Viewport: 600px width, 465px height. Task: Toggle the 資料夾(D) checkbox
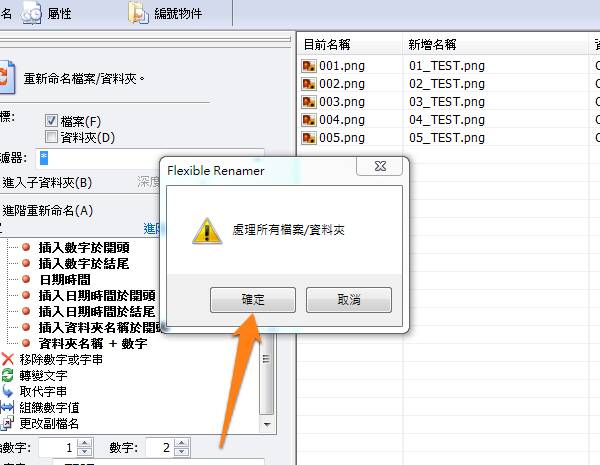point(51,137)
